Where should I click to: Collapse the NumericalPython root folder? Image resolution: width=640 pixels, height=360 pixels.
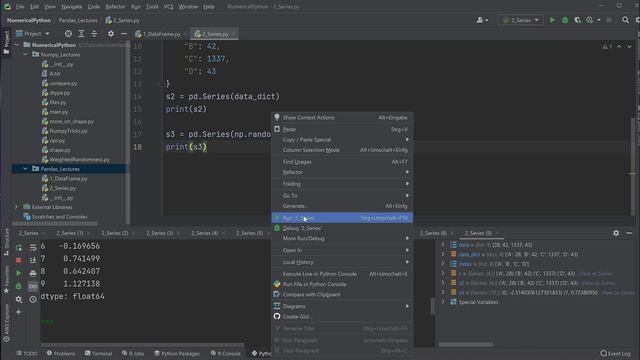tap(17, 45)
